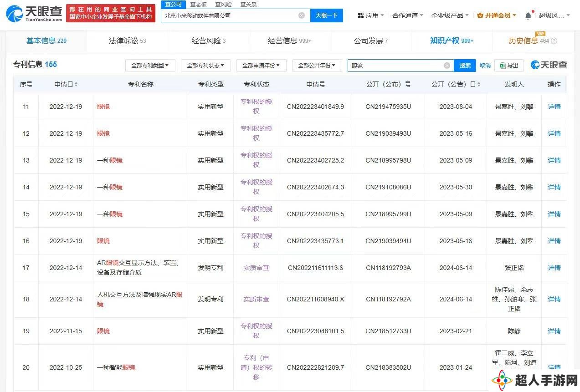580x392 pixels.
Task: Click 发明人 column header
Action: click(514, 84)
